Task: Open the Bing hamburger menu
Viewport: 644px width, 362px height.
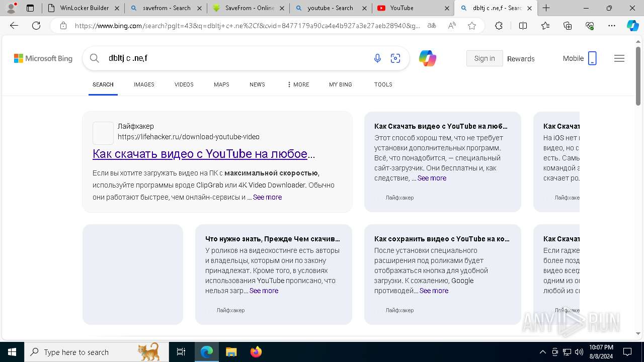Action: (619, 58)
